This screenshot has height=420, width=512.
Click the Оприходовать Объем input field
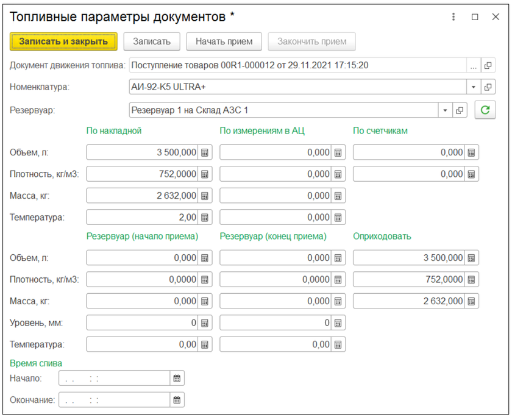pos(408,258)
